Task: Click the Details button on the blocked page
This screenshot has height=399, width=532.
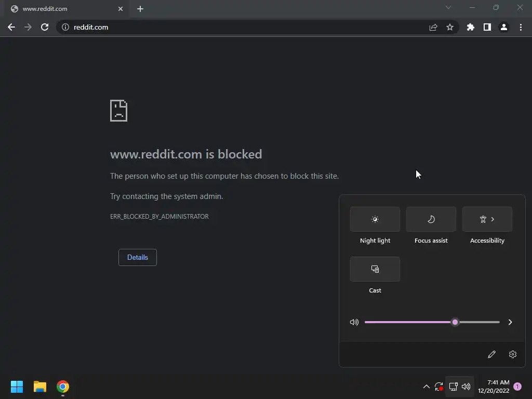Action: (x=137, y=257)
